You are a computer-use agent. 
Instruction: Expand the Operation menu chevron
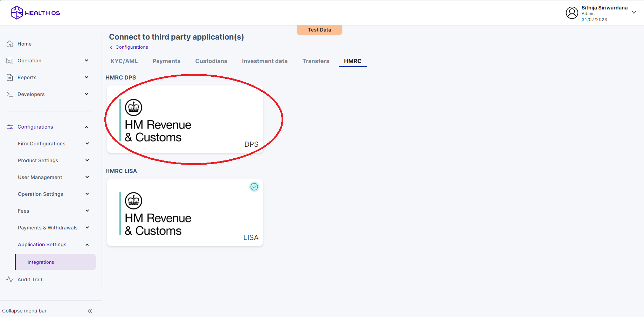pyautogui.click(x=86, y=61)
